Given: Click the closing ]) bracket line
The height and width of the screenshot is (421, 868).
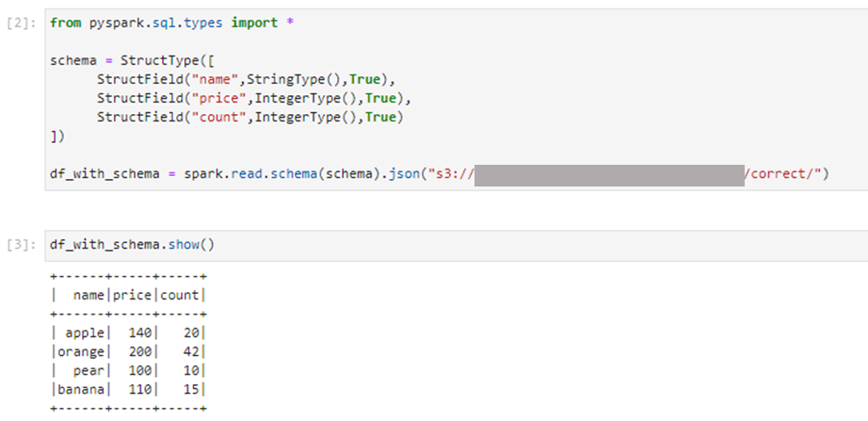Looking at the screenshot, I should coord(57,137).
